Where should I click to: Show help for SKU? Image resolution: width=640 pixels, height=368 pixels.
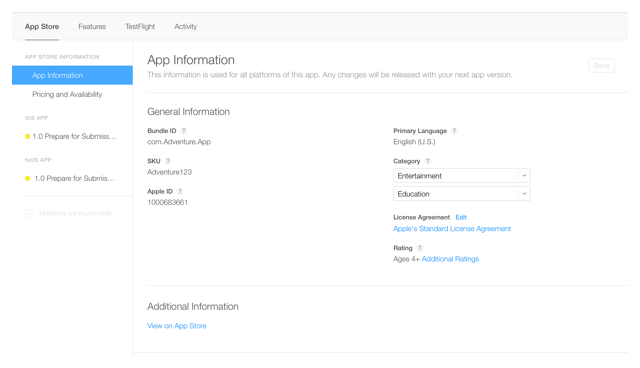(x=168, y=161)
